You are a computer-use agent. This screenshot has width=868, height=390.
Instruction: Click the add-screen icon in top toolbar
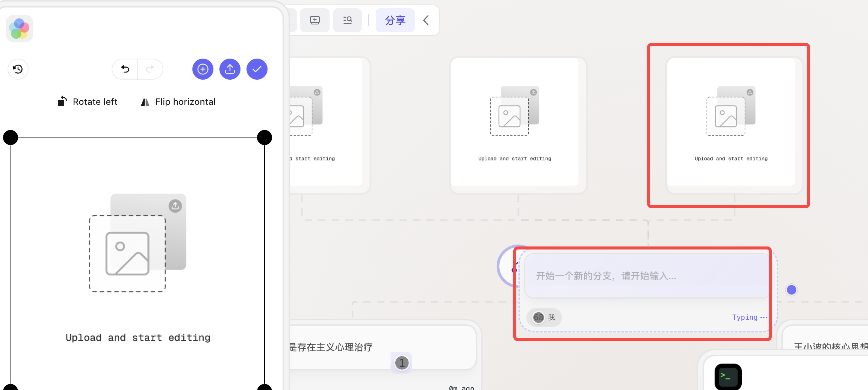(315, 20)
